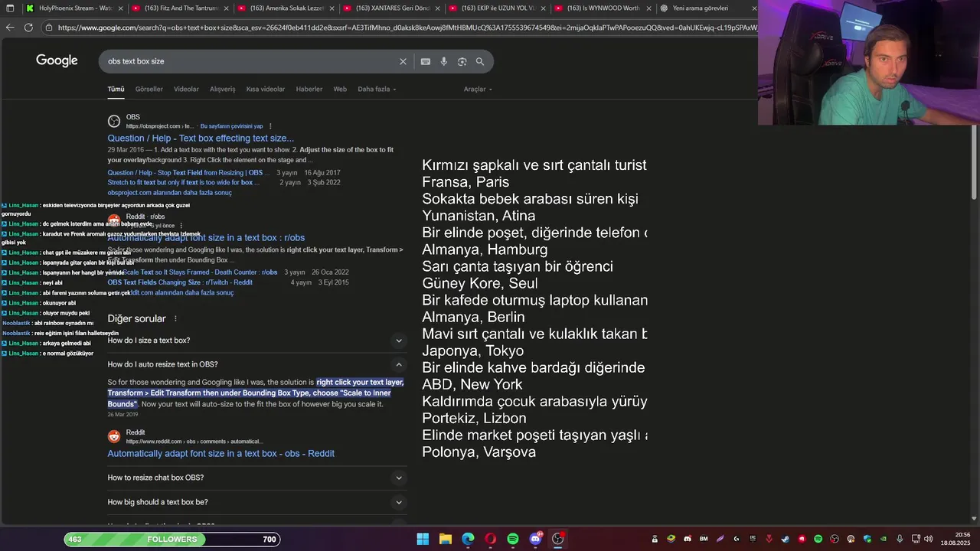Switch to XANTARES Geri Döndü tab
Screen dimensions: 980x551
tap(393, 8)
